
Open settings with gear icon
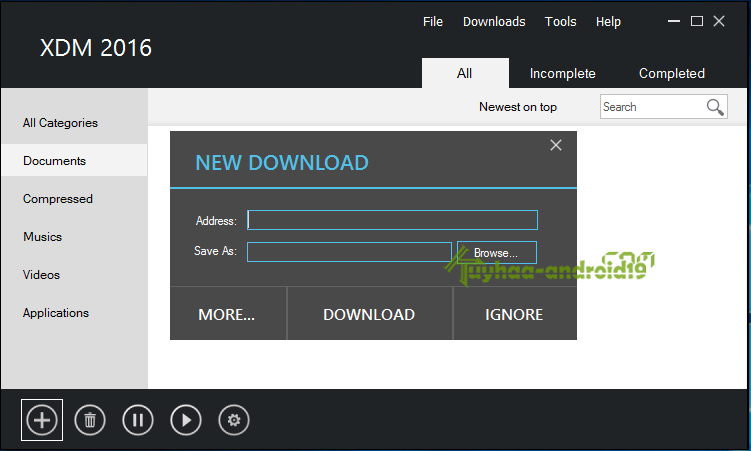coord(234,420)
